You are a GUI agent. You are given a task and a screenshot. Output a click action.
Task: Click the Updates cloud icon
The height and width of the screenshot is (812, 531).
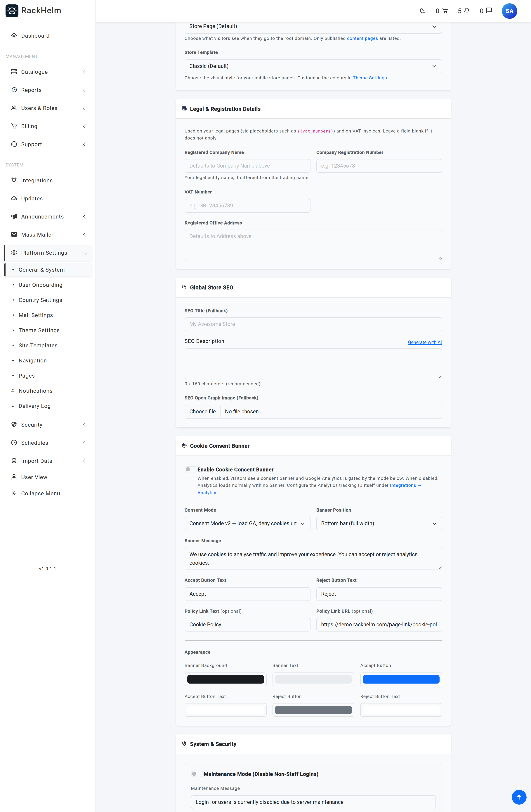pyautogui.click(x=14, y=198)
